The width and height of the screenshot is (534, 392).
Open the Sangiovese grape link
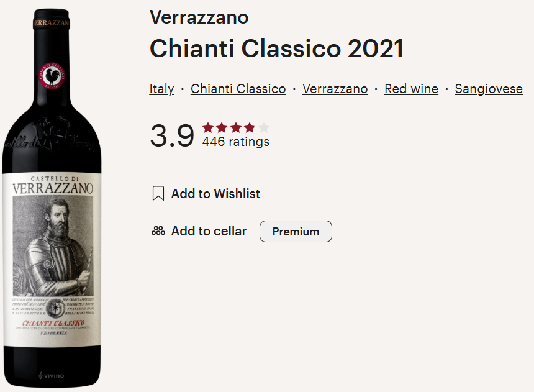point(489,89)
